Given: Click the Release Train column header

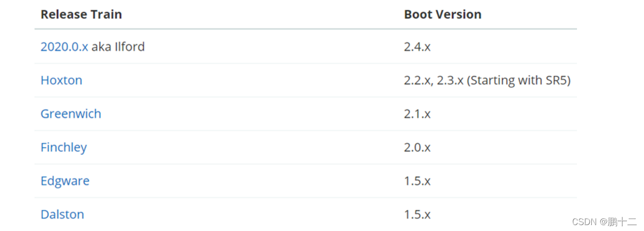Looking at the screenshot, I should 81,14.
